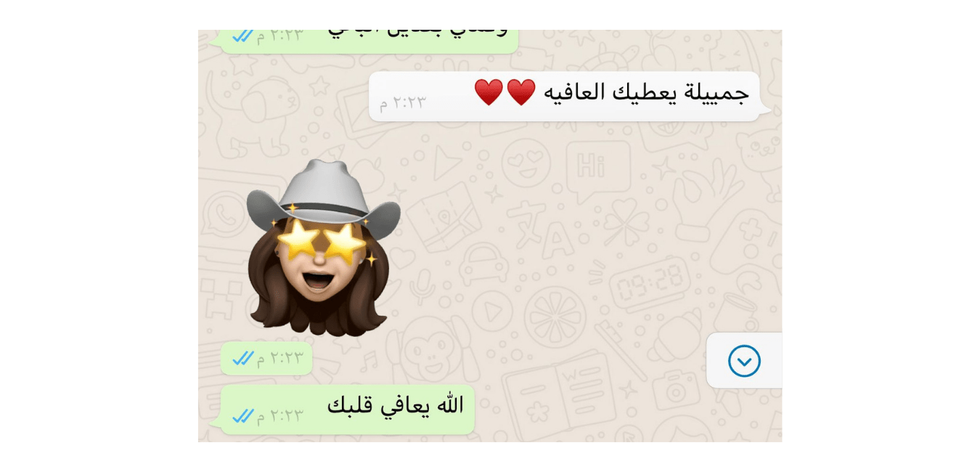
Task: Tap the rightmost red heart emoji
Action: tap(521, 92)
